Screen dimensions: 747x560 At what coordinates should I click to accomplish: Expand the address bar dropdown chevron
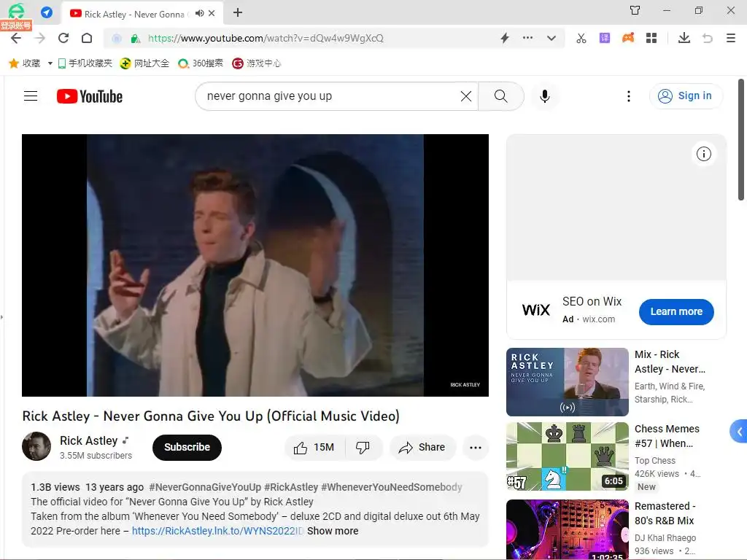[x=551, y=38]
